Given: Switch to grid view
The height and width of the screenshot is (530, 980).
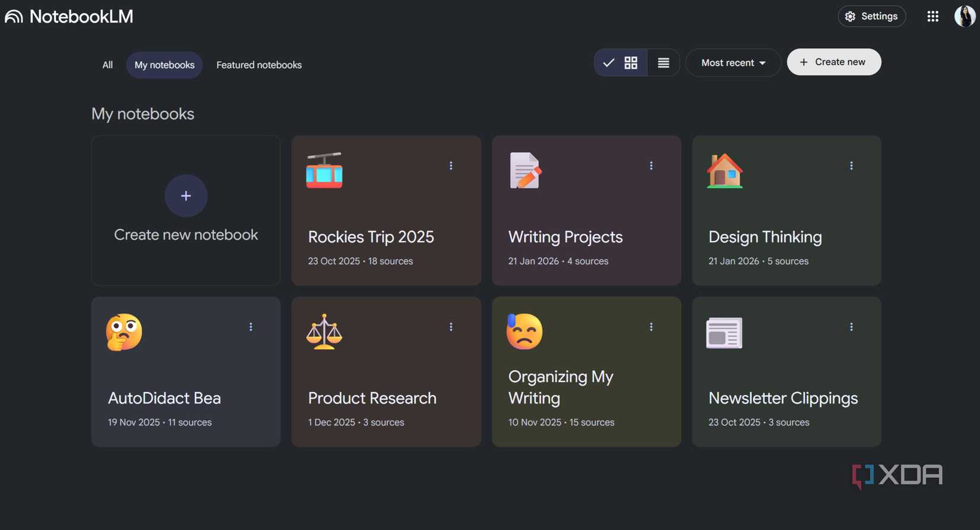Looking at the screenshot, I should [x=621, y=62].
